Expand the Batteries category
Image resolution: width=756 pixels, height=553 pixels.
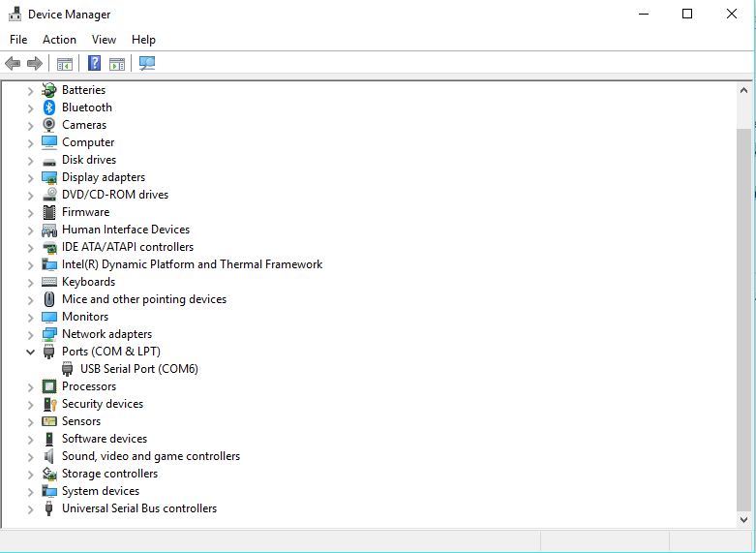(x=30, y=90)
